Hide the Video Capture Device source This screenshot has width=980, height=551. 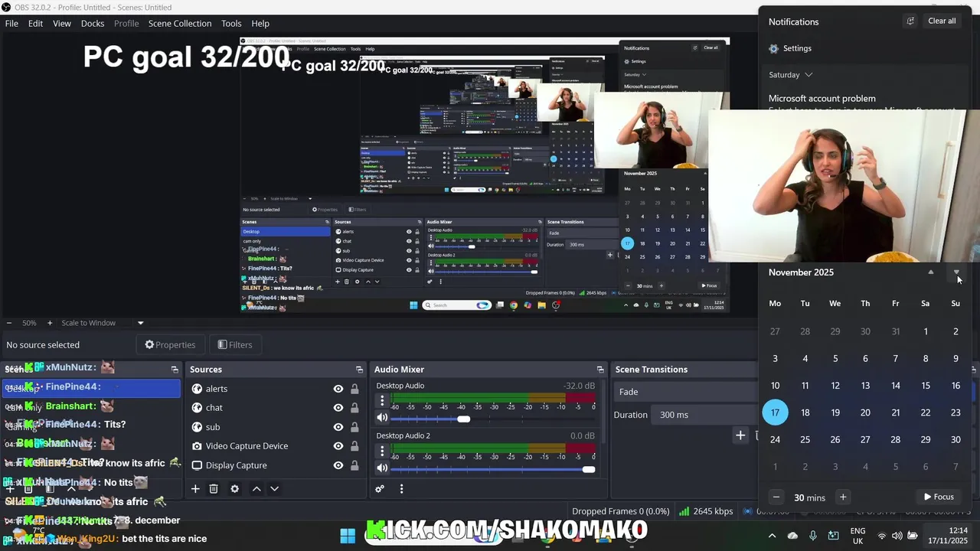pos(338,446)
